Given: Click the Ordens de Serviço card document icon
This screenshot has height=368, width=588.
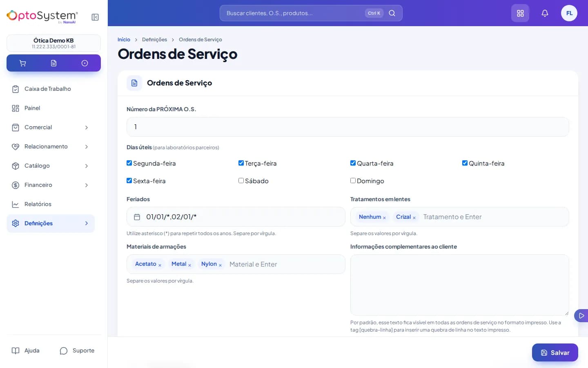Looking at the screenshot, I should 134,83.
